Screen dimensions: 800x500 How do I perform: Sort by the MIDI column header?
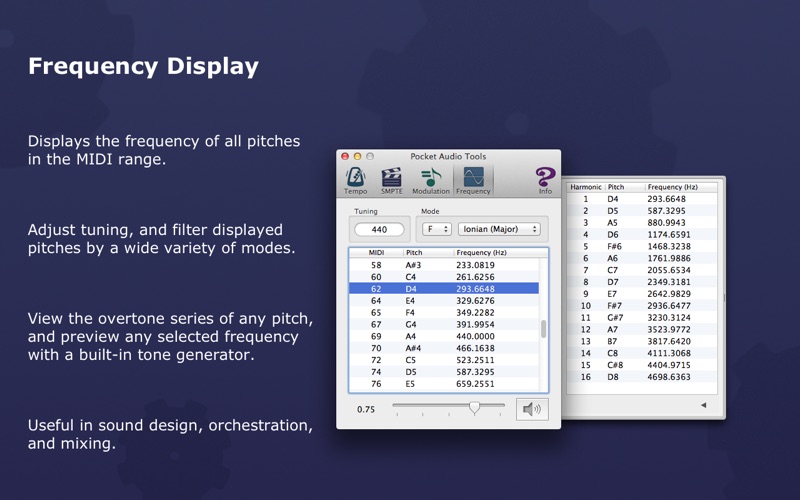click(376, 253)
